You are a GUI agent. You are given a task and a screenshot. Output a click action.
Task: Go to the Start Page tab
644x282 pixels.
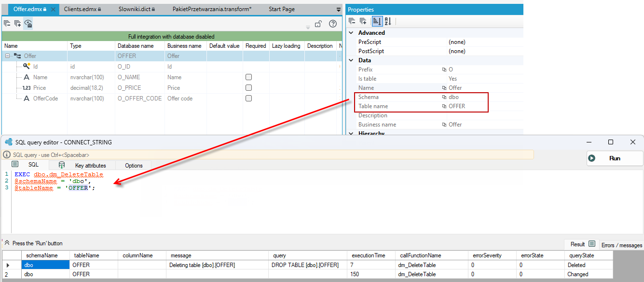[x=282, y=9]
